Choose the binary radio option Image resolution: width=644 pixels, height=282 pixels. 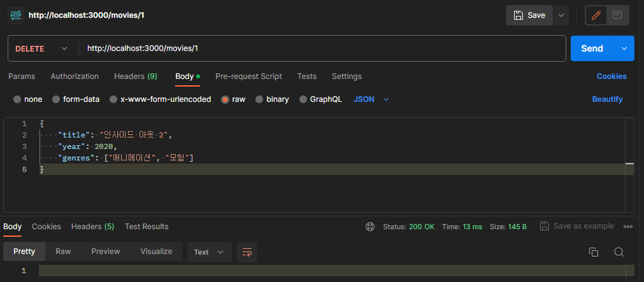(259, 99)
